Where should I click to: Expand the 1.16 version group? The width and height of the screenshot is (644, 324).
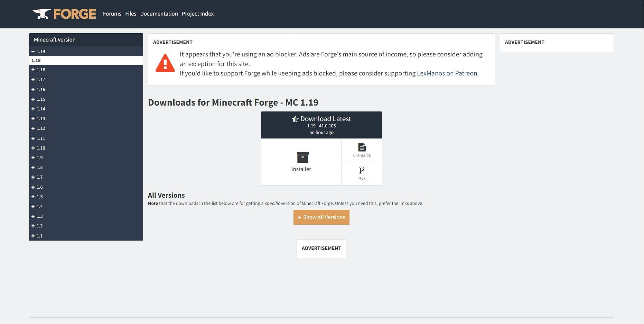click(x=86, y=89)
